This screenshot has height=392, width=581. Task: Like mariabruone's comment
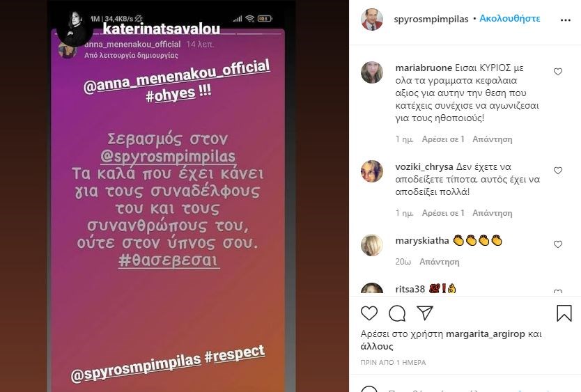[557, 72]
